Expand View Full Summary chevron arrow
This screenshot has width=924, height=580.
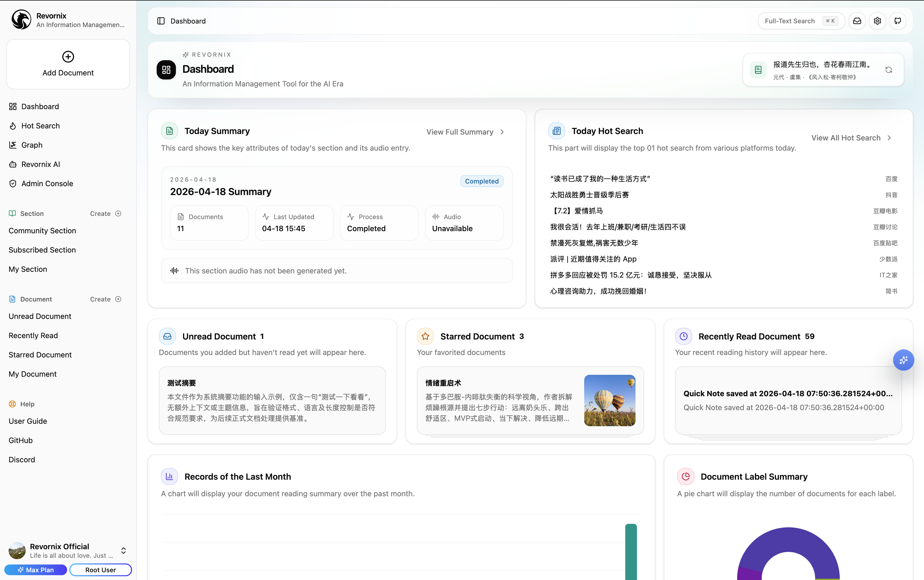(502, 132)
